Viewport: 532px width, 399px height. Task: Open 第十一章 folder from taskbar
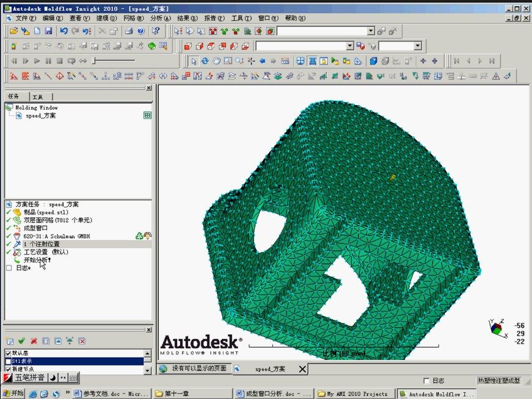pyautogui.click(x=192, y=394)
